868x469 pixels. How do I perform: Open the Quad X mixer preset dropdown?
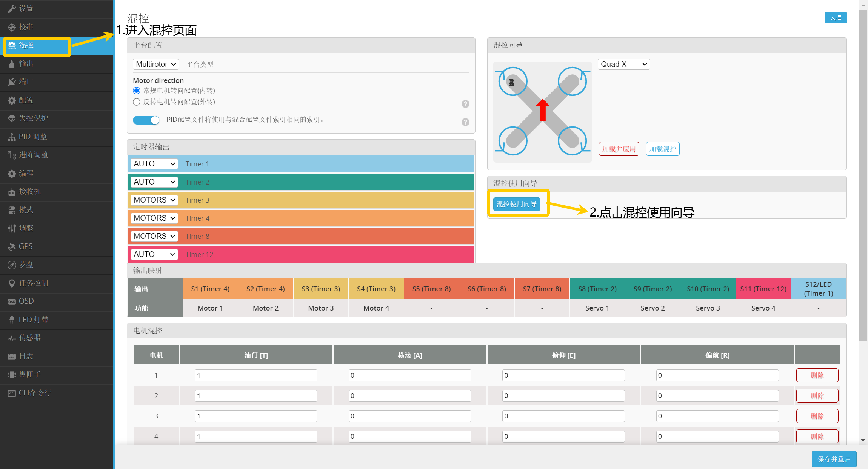(x=623, y=64)
